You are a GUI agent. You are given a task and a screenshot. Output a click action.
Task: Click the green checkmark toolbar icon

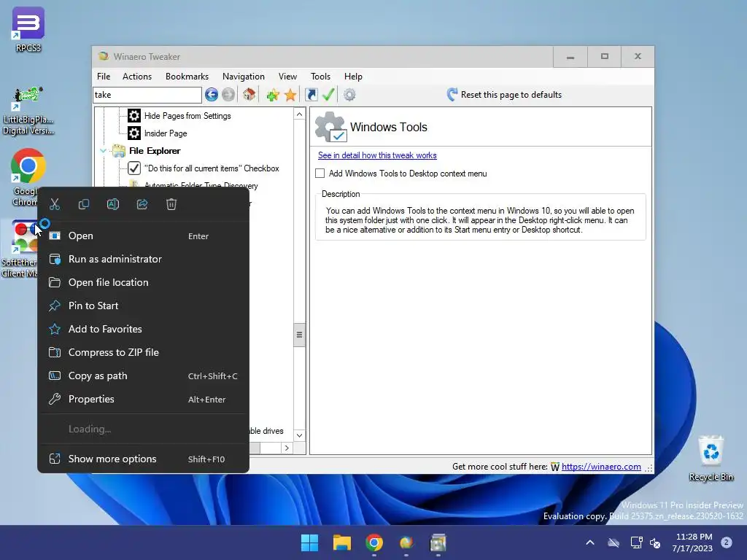coord(328,95)
